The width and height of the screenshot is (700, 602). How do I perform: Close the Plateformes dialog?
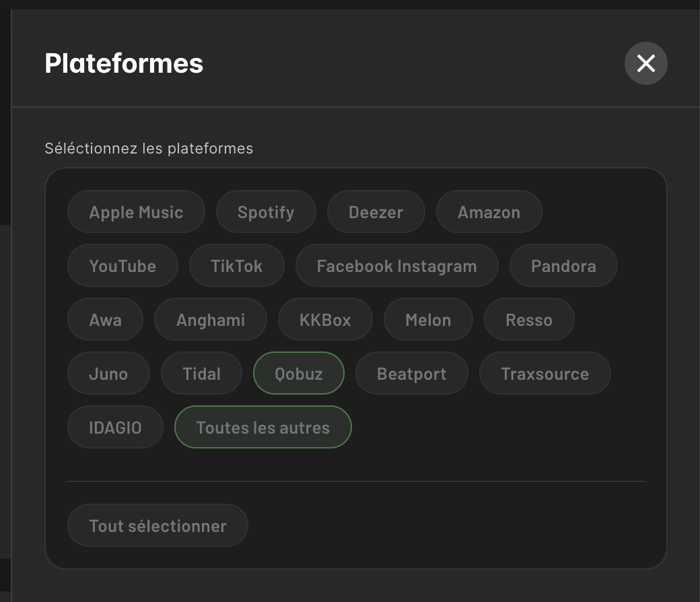pyautogui.click(x=645, y=63)
